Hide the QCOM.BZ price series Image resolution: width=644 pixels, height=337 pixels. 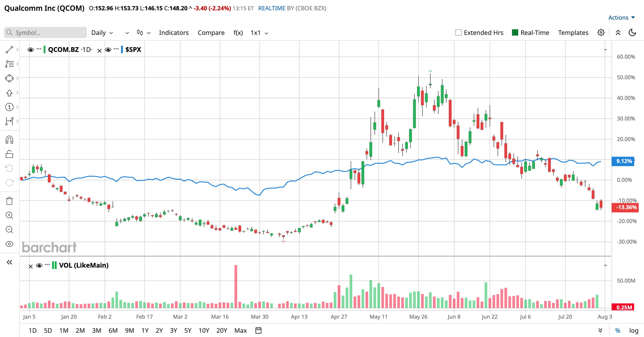tap(30, 50)
